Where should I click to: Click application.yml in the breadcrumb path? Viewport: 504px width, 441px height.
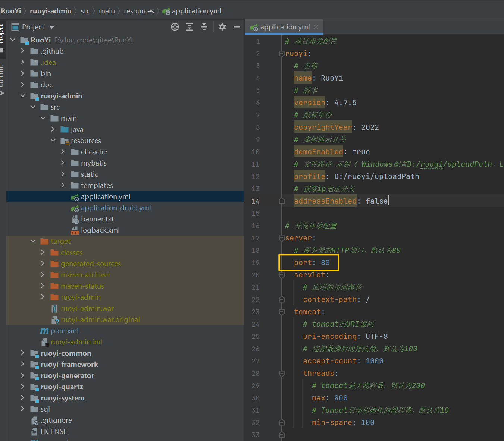click(x=192, y=11)
